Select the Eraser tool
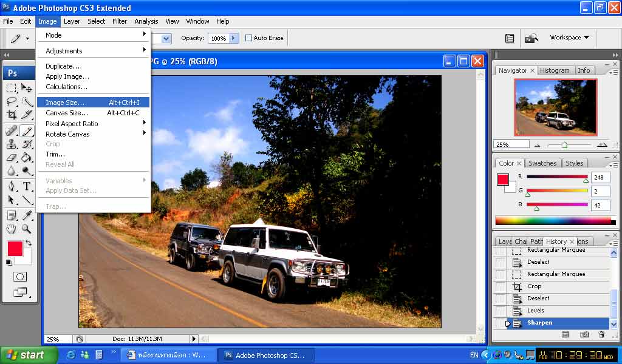 point(12,157)
